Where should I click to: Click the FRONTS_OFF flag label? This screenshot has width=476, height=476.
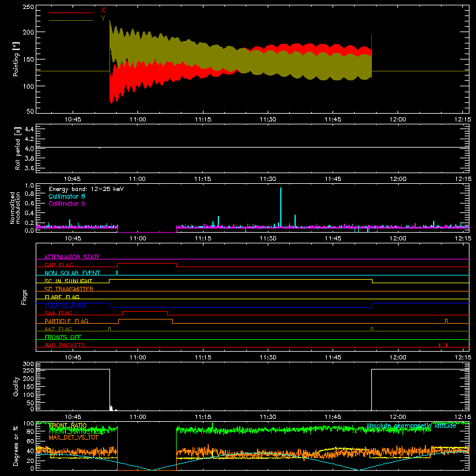pos(63,337)
